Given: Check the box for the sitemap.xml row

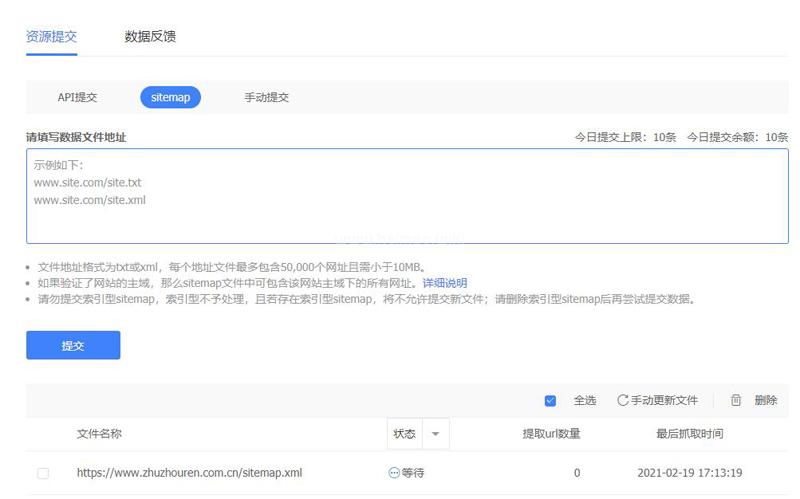Looking at the screenshot, I should coord(43,472).
